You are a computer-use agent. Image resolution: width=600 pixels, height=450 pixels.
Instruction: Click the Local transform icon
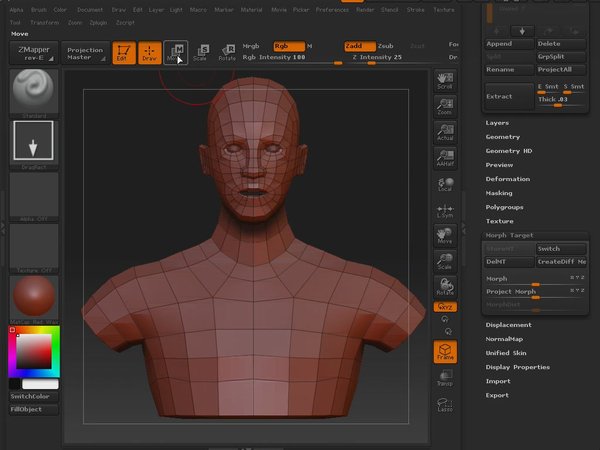pos(444,186)
